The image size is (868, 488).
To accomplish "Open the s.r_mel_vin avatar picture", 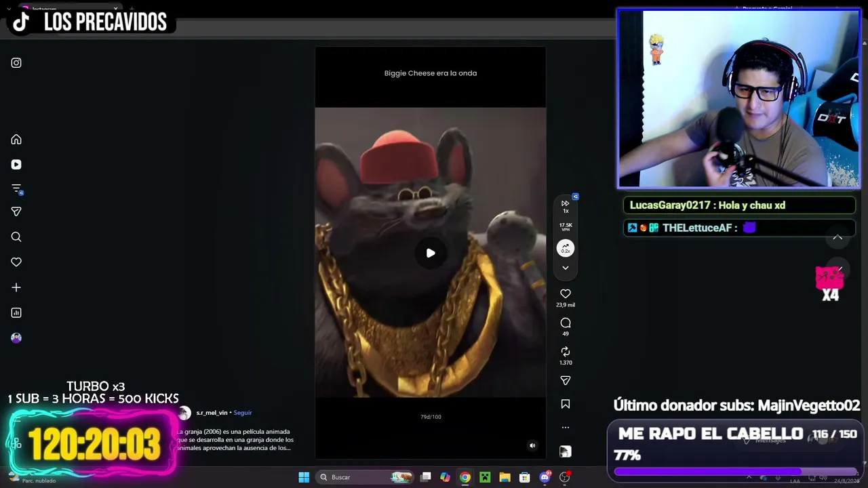I will [x=184, y=413].
